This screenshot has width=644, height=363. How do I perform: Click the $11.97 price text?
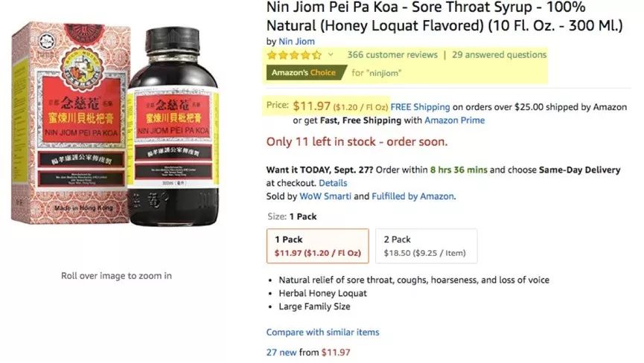point(312,106)
